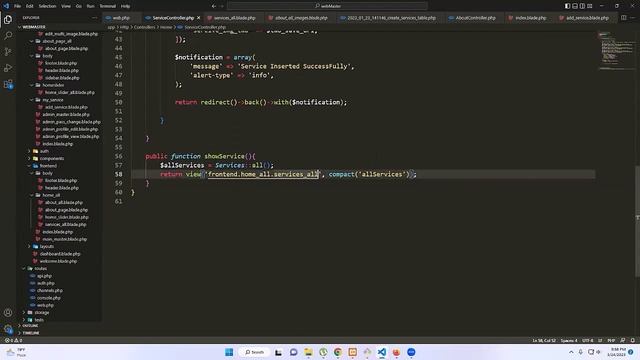
Task: Toggle primary sidebar layout icon
Action: click(567, 6)
